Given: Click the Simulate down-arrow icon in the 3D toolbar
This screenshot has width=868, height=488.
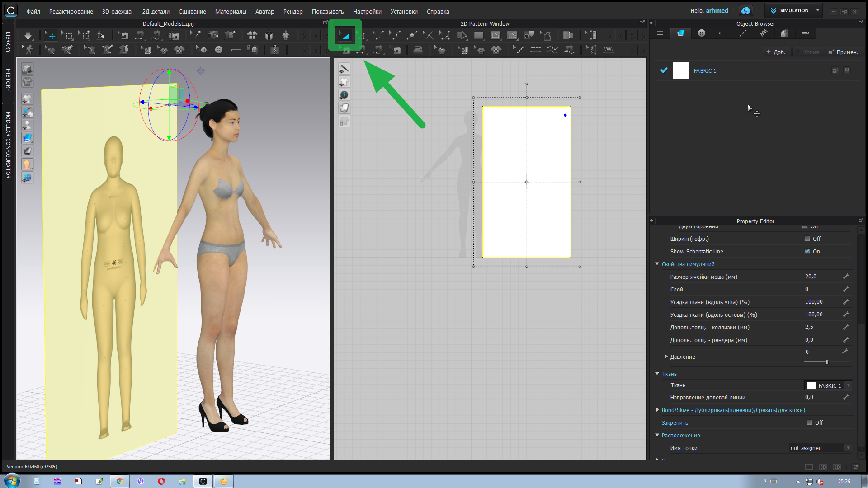Looking at the screenshot, I should click(x=28, y=35).
